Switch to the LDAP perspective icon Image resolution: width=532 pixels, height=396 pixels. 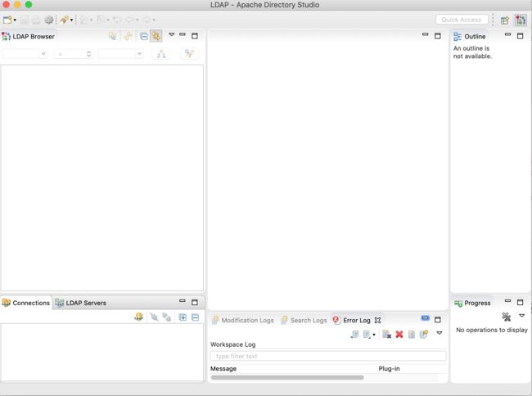tap(521, 20)
